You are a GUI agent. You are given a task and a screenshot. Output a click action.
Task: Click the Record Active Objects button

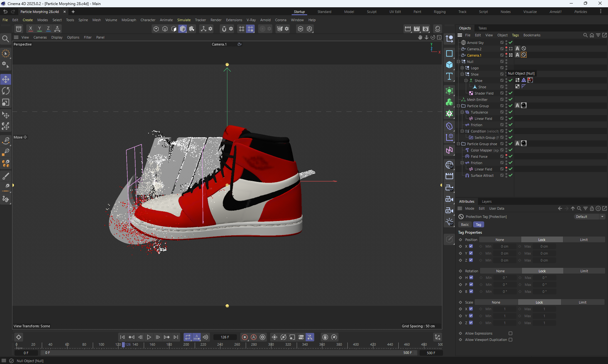(245, 337)
